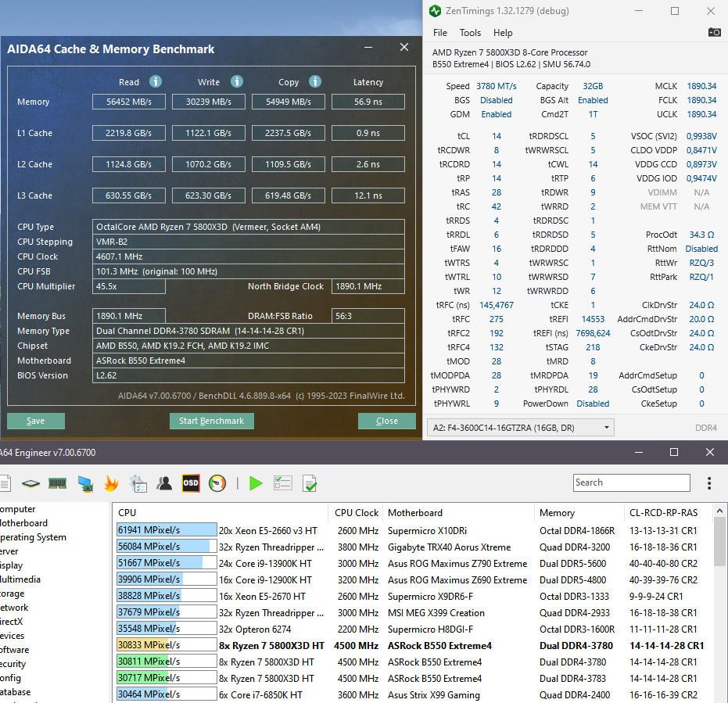Click the user silhouette icon in toolbar

[164, 483]
